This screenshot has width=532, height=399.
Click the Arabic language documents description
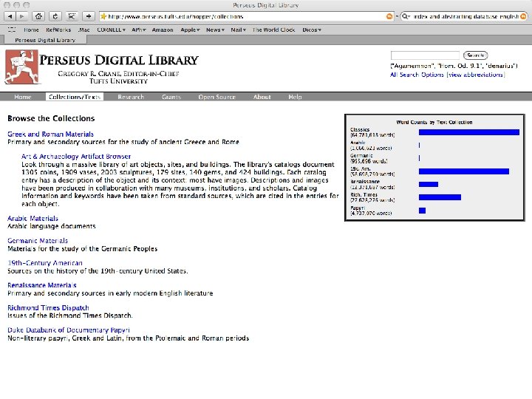click(x=52, y=226)
